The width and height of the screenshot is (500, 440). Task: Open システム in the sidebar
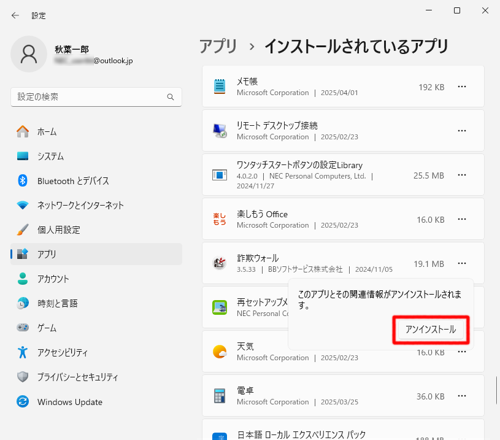(x=96, y=156)
